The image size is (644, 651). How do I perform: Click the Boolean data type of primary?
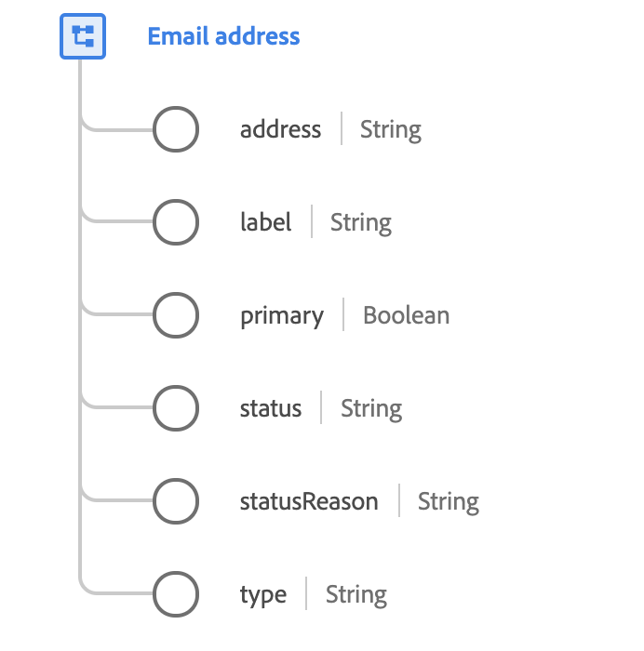(x=406, y=315)
